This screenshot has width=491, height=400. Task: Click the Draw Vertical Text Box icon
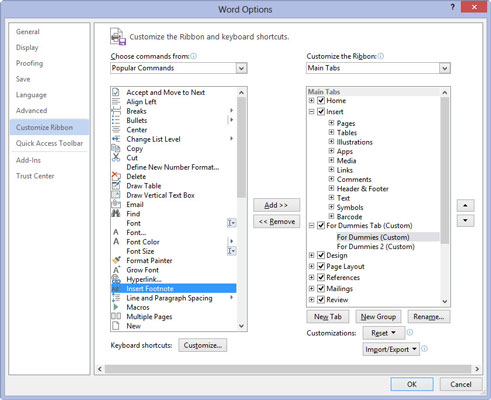[x=116, y=195]
